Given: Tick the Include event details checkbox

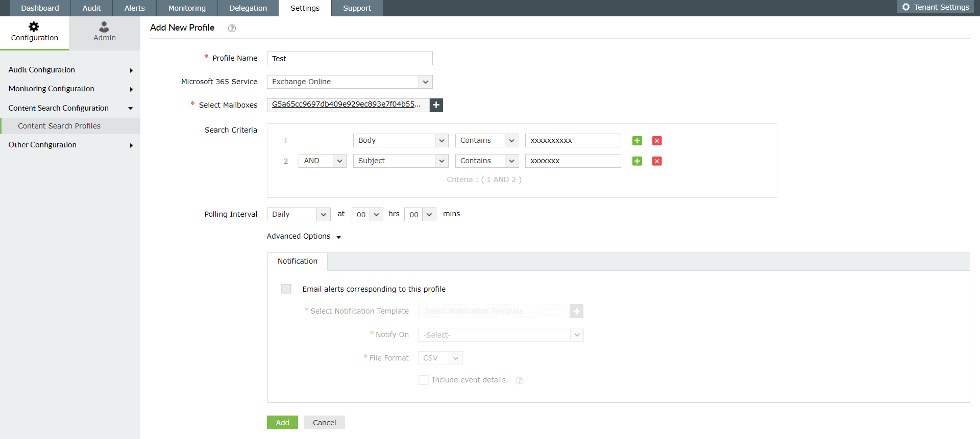Looking at the screenshot, I should (x=424, y=380).
